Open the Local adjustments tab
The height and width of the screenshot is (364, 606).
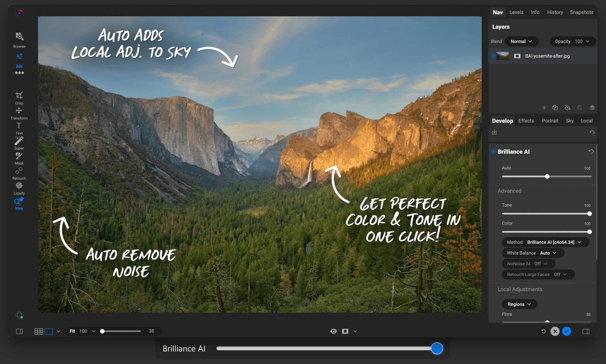coord(587,121)
